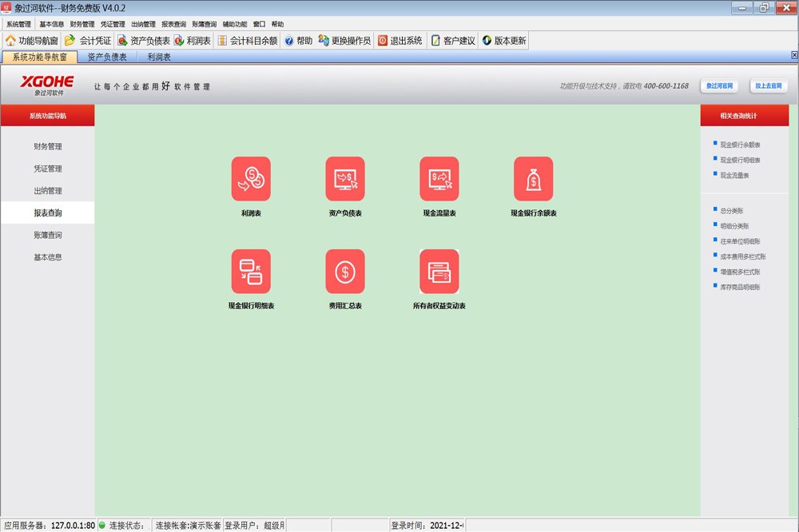Open the 辅助功能 menu

point(234,24)
